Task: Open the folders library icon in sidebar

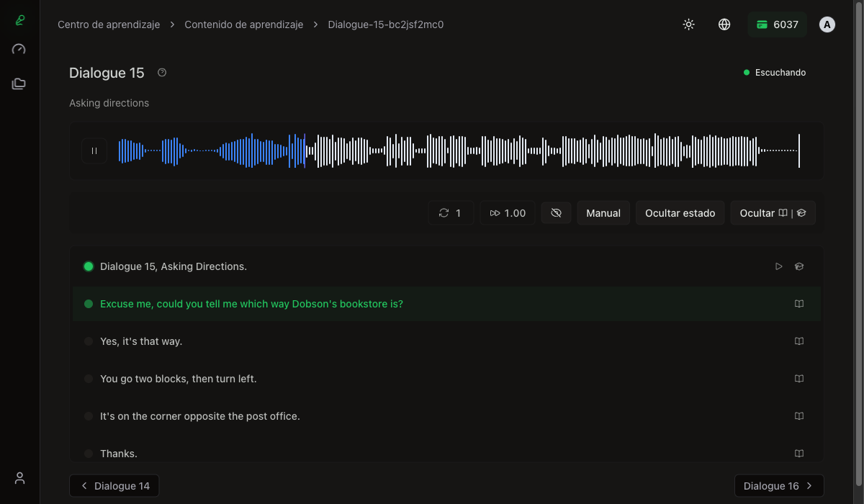Action: [x=19, y=84]
